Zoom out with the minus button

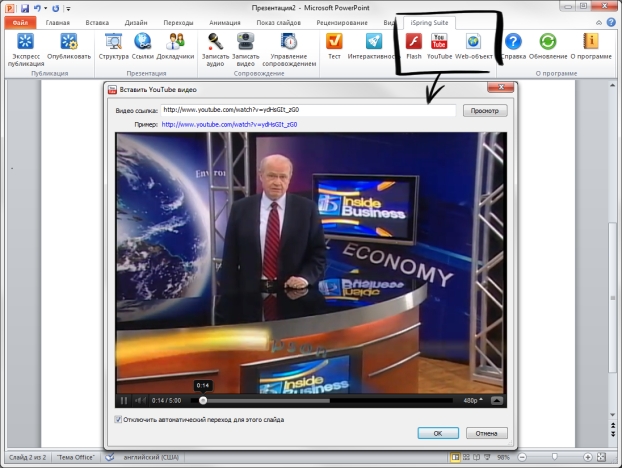coord(522,457)
